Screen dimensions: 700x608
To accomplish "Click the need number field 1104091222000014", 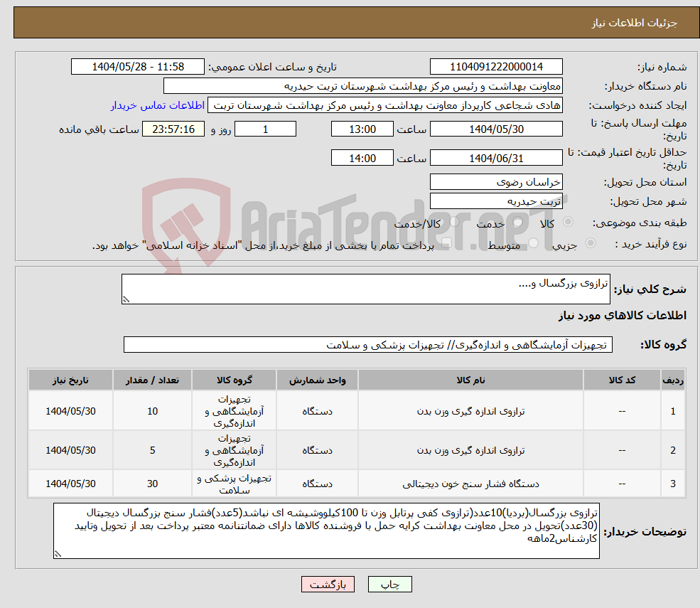I will pos(495,66).
